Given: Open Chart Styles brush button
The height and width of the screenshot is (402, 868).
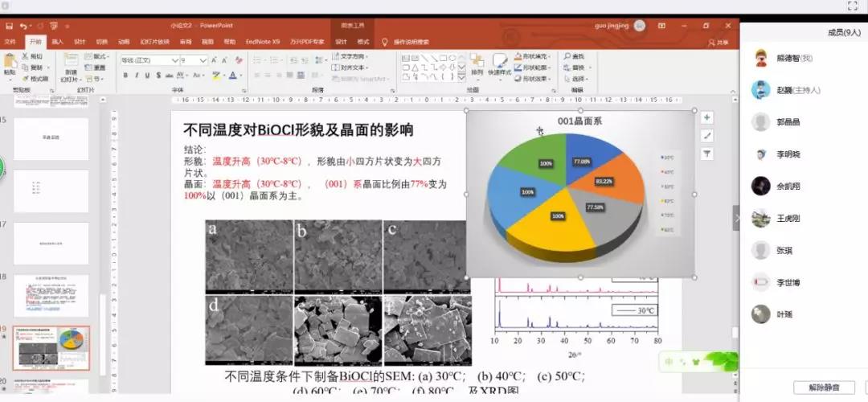Looking at the screenshot, I should pos(707,136).
